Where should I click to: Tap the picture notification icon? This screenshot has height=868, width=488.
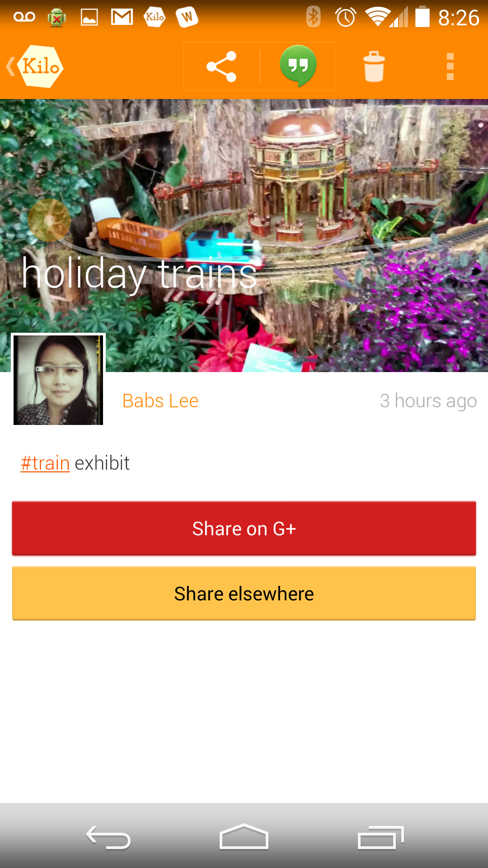tap(89, 17)
